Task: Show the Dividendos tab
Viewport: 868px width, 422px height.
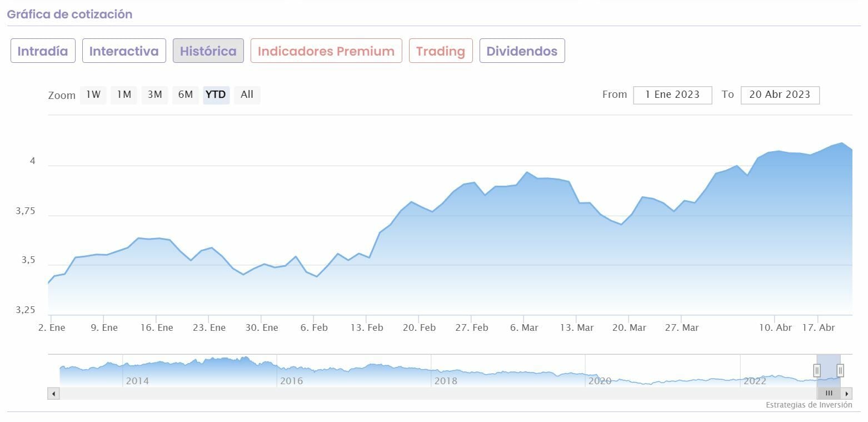Action: (522, 51)
